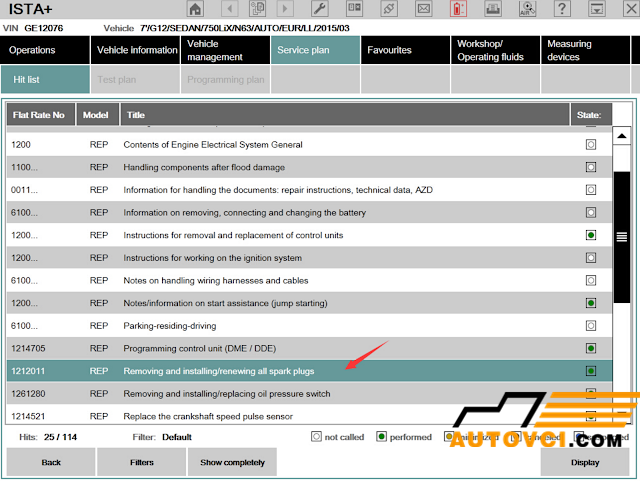Open the Vehicle management tab
This screenshot has height=481, width=640.
pyautogui.click(x=225, y=50)
